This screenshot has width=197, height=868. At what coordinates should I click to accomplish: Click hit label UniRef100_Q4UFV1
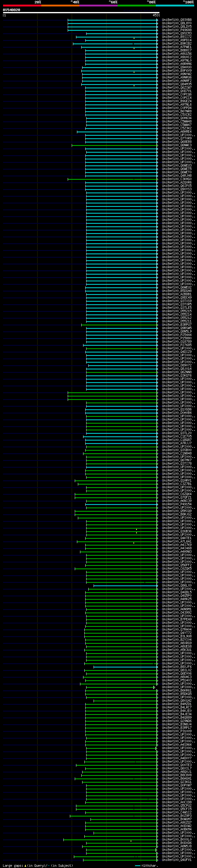pyautogui.click(x=177, y=860)
